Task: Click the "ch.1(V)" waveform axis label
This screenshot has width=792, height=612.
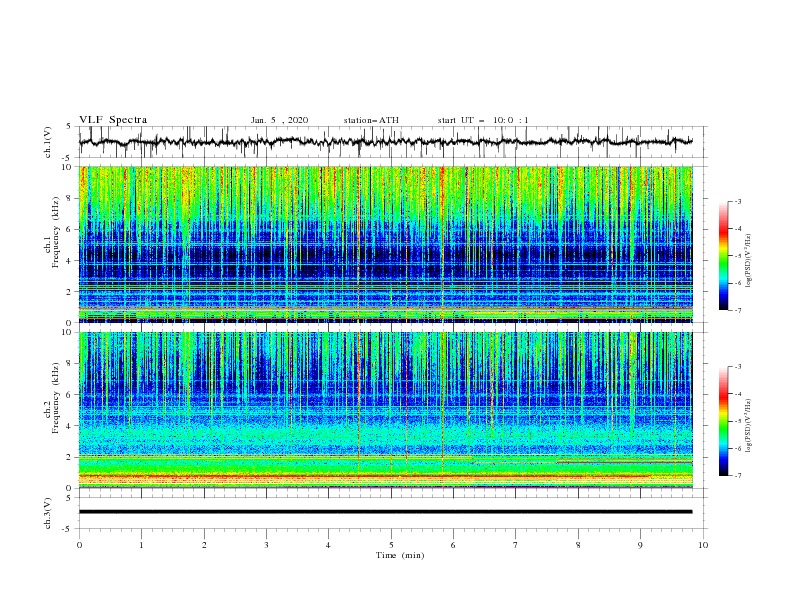Action: tap(48, 142)
